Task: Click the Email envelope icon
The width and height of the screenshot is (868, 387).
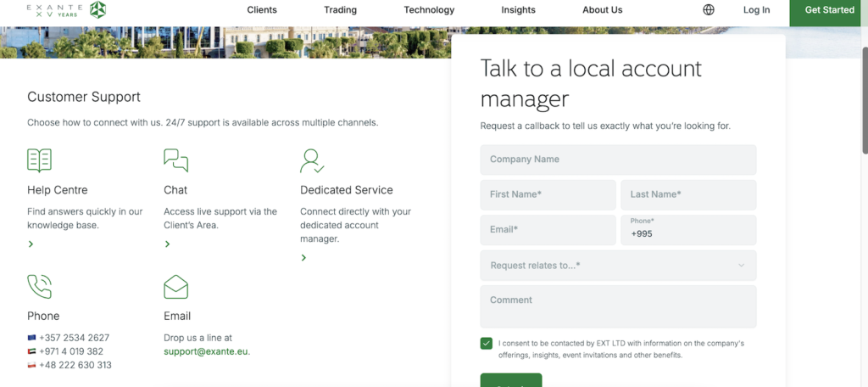Action: pos(175,286)
